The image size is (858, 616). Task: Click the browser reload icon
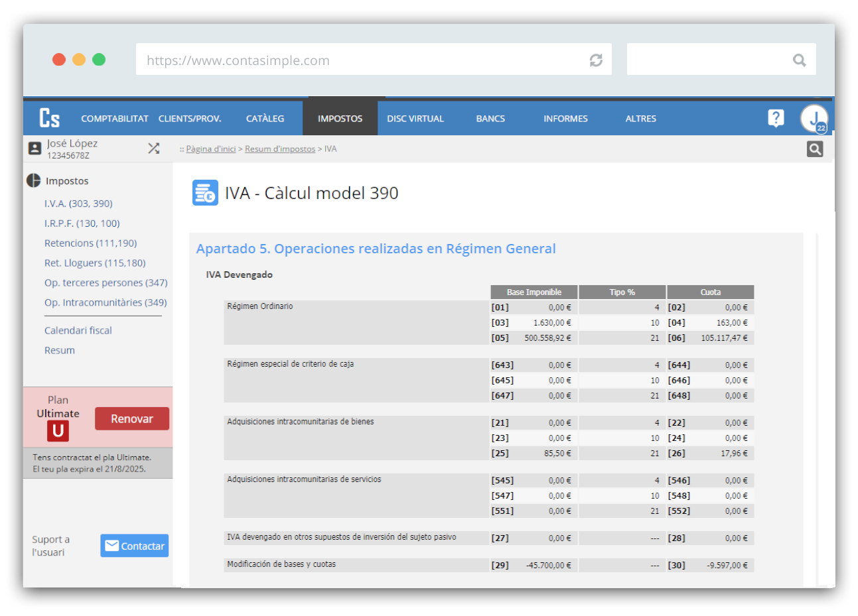pyautogui.click(x=596, y=60)
